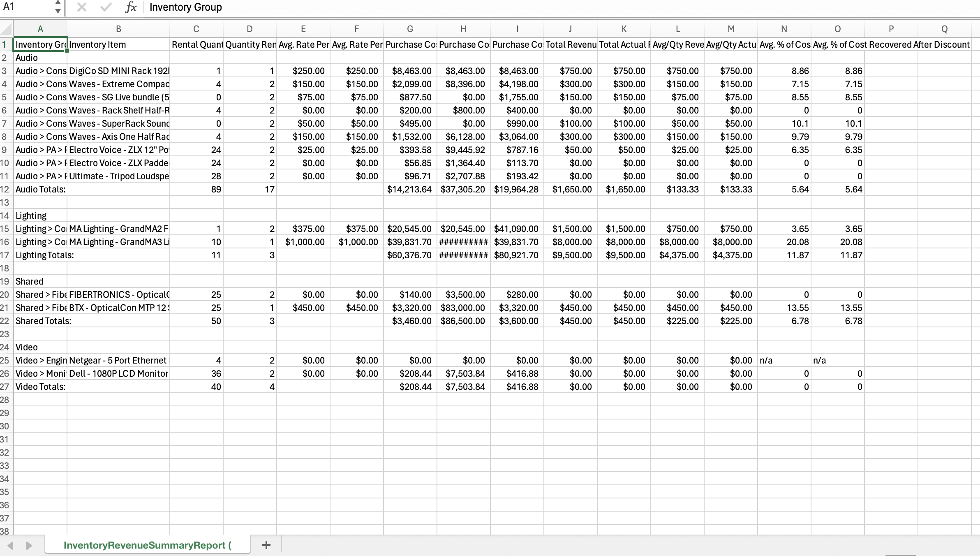The height and width of the screenshot is (556, 980).
Task: Select column H header
Action: 463,29
